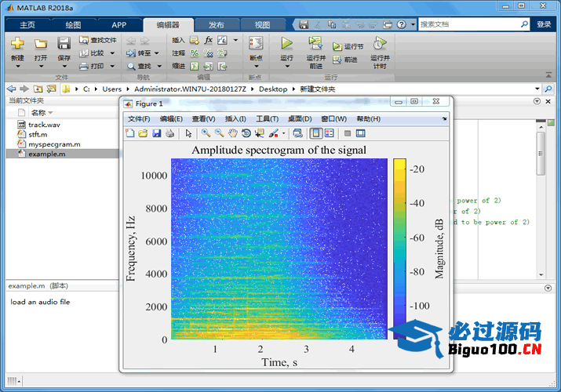The width and height of the screenshot is (561, 392).
Task: Click the fx insert function icon
Action: [x=209, y=40]
